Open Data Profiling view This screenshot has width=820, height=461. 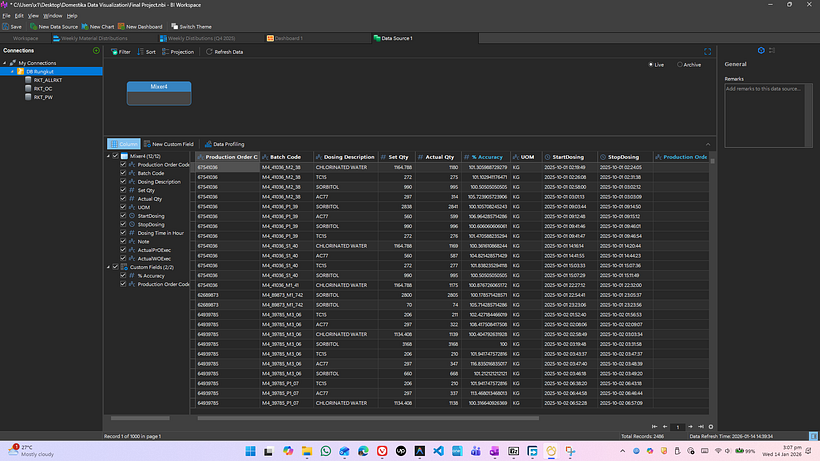pyautogui.click(x=224, y=144)
